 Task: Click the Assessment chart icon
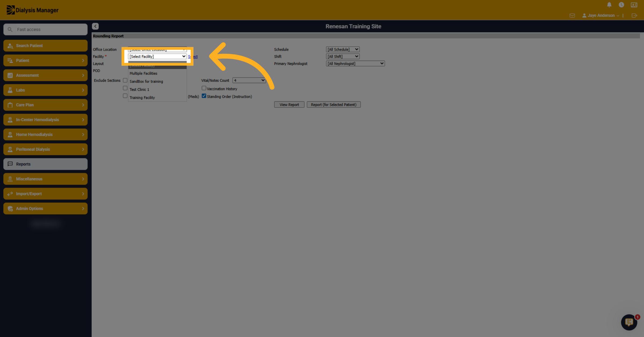click(10, 75)
